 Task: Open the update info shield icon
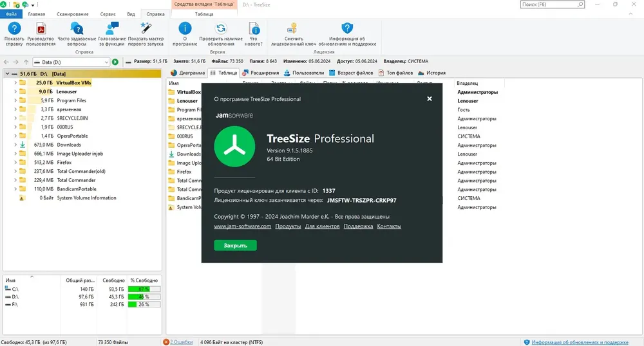347,28
